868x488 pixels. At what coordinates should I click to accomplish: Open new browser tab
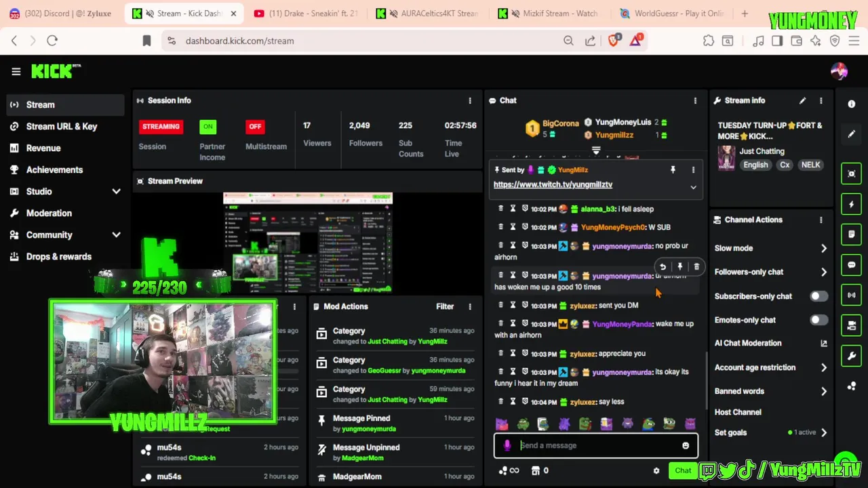point(745,14)
